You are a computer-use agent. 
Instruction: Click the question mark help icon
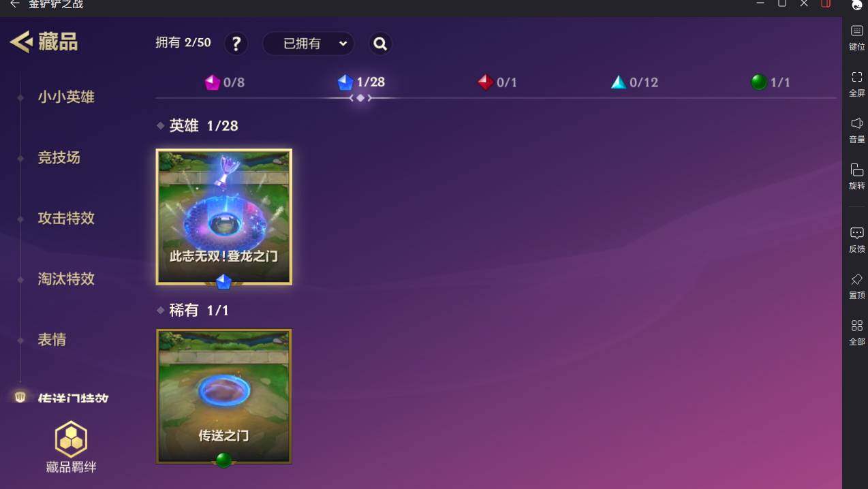coord(236,44)
